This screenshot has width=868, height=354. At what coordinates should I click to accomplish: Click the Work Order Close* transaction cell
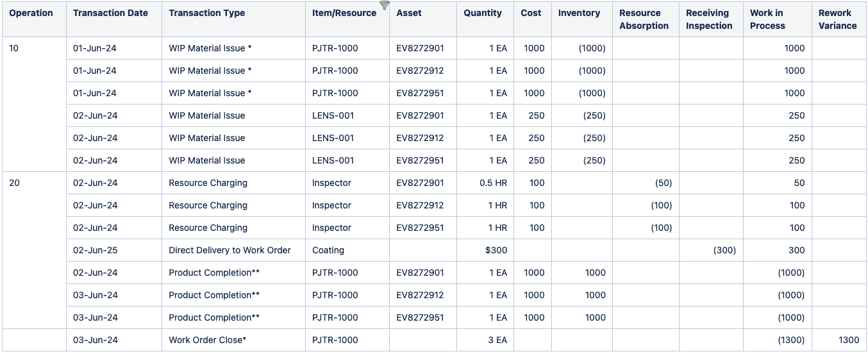207,340
